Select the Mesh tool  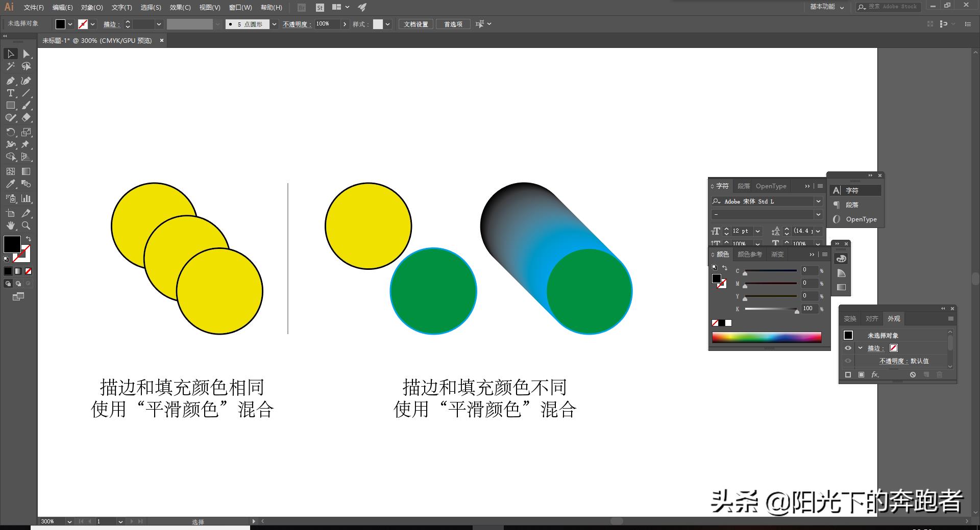pos(10,171)
